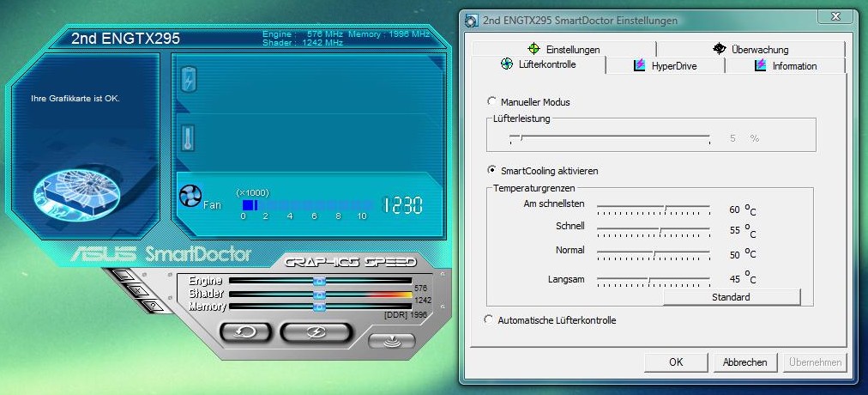
Task: Click the Übernehmen button
Action: coord(815,362)
